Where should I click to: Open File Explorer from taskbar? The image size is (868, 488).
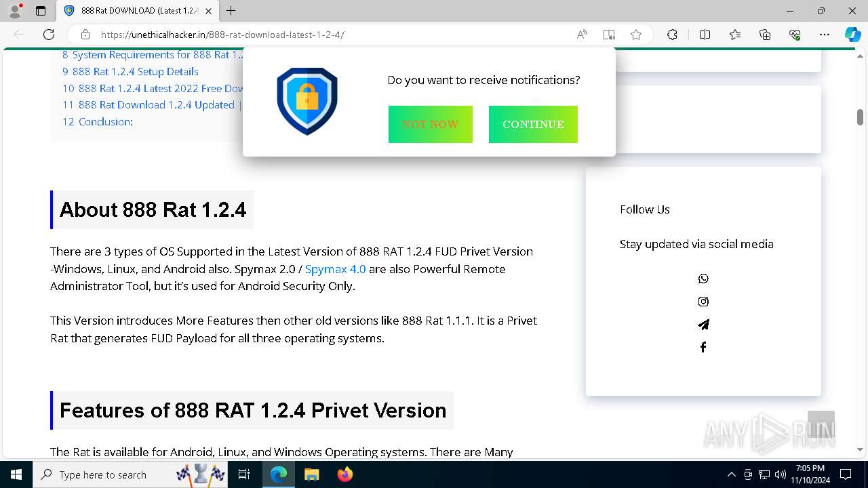click(x=311, y=474)
